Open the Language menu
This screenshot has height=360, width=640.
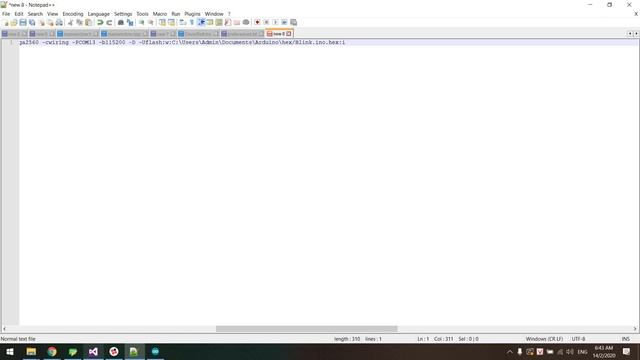98,14
